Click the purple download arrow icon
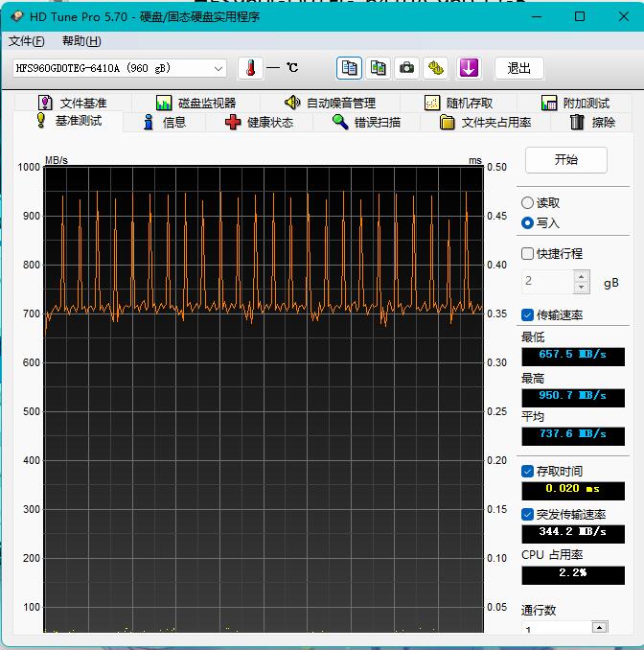The height and width of the screenshot is (650, 644). 469,68
